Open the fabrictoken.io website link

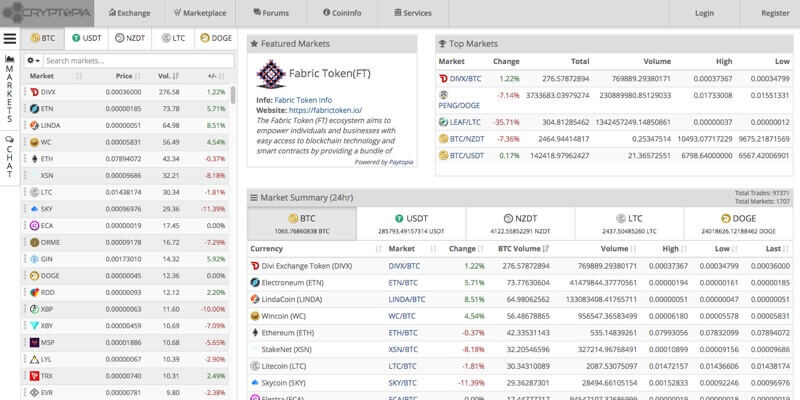[x=325, y=110]
